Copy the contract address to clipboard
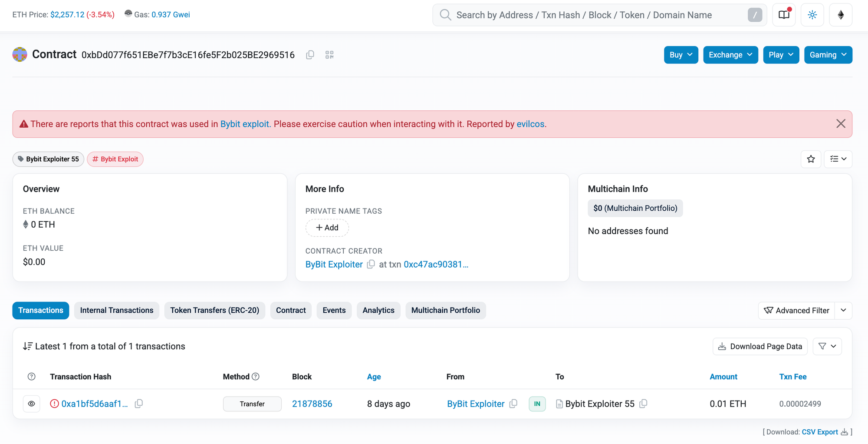The height and width of the screenshot is (444, 868). (310, 55)
